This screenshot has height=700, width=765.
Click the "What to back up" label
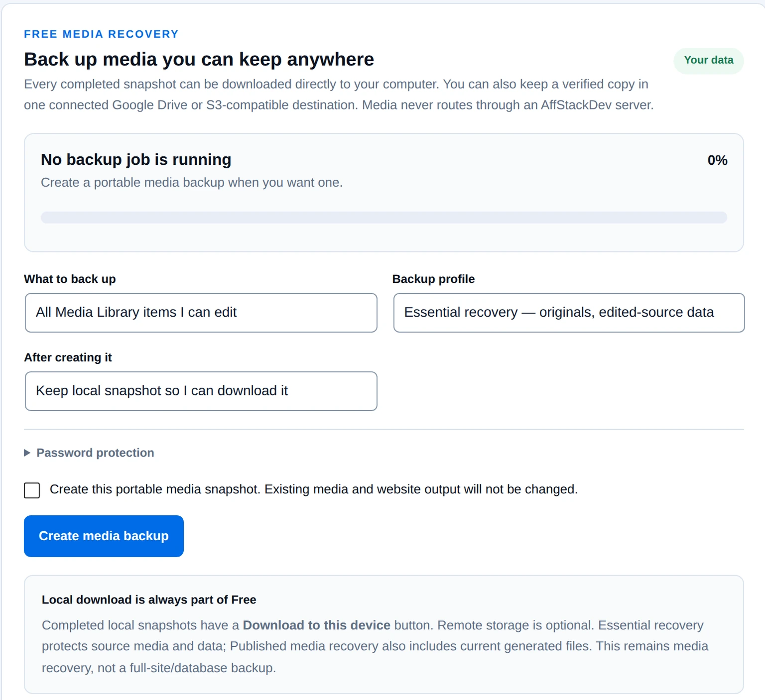tap(70, 279)
